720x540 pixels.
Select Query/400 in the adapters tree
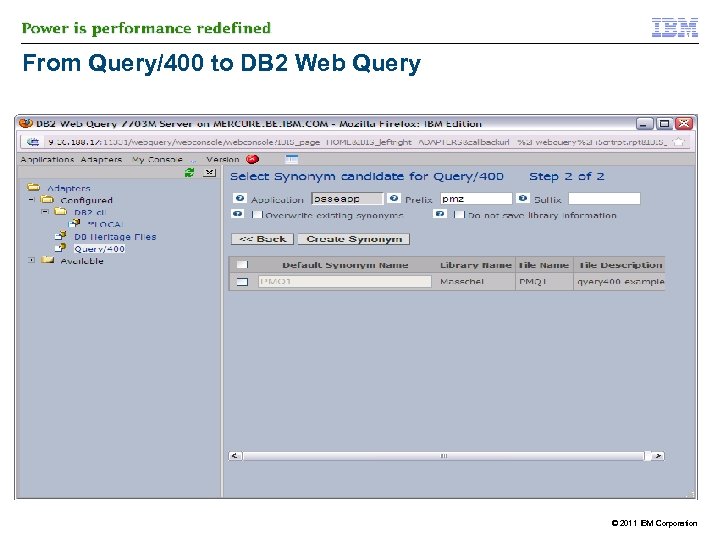pos(99,249)
